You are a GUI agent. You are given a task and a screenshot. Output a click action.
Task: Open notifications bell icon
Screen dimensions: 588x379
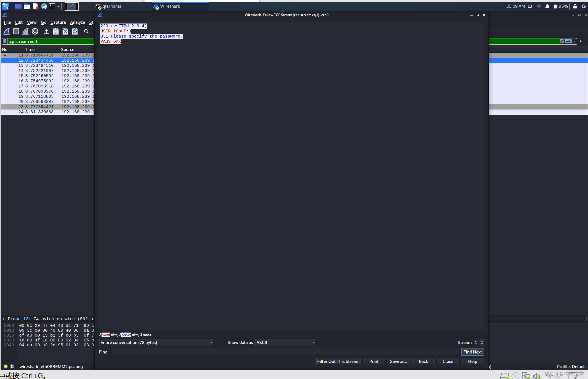tap(547, 6)
